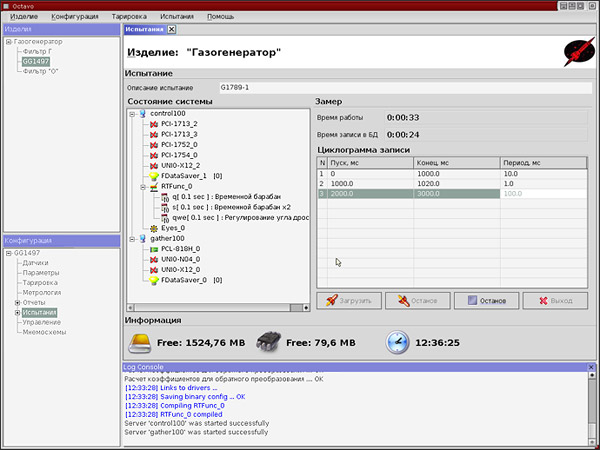Click the red status icon beside UNIO-X12_2

(x=154, y=166)
